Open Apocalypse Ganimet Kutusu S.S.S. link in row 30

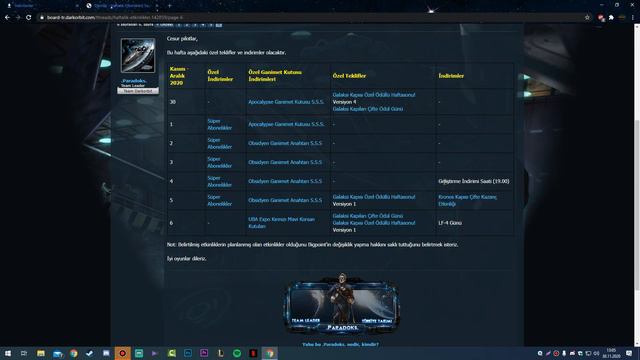(286, 102)
